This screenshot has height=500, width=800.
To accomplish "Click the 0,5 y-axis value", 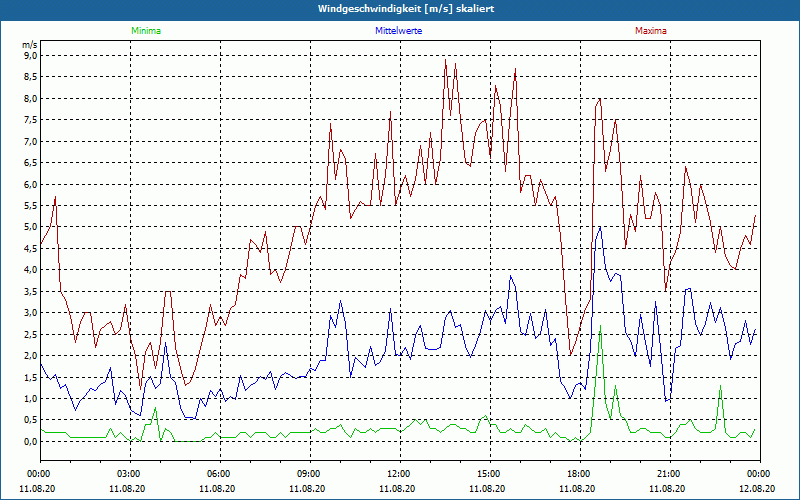I will (x=31, y=420).
